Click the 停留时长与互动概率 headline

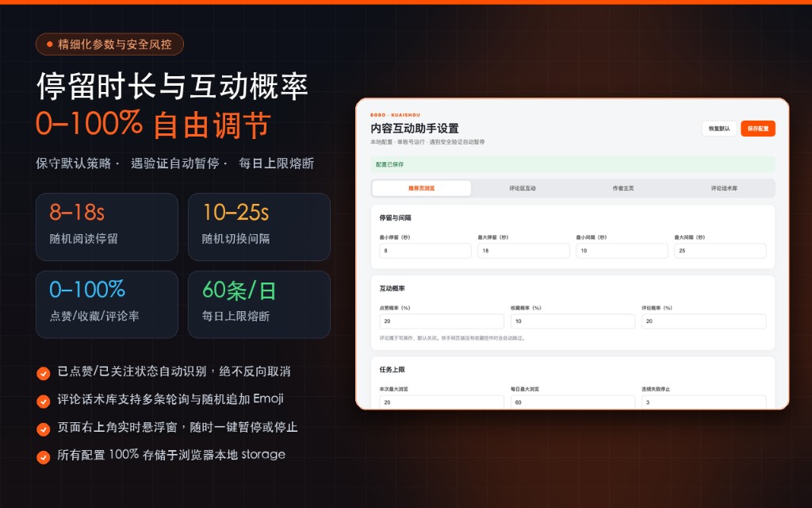[x=172, y=86]
